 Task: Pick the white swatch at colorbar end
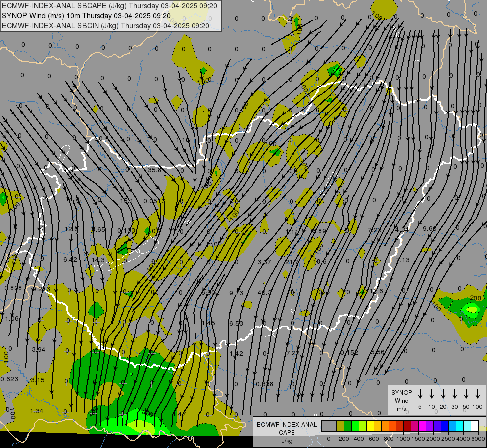click(474, 426)
